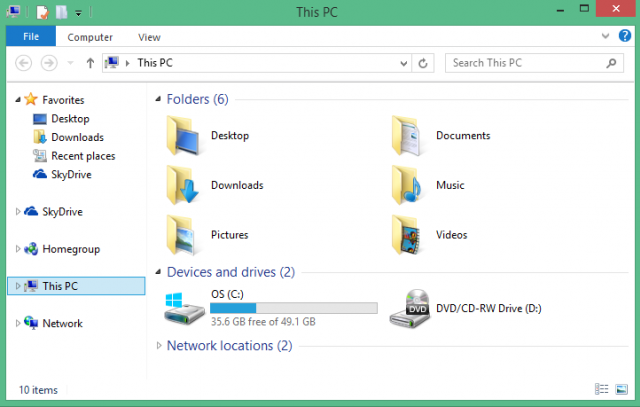Switch to Details view in status bar
Screen dimensions: 640x407
[x=602, y=389]
